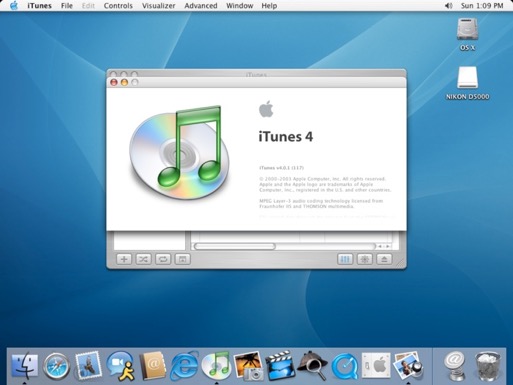Open System Preferences from the Dock

376,366
